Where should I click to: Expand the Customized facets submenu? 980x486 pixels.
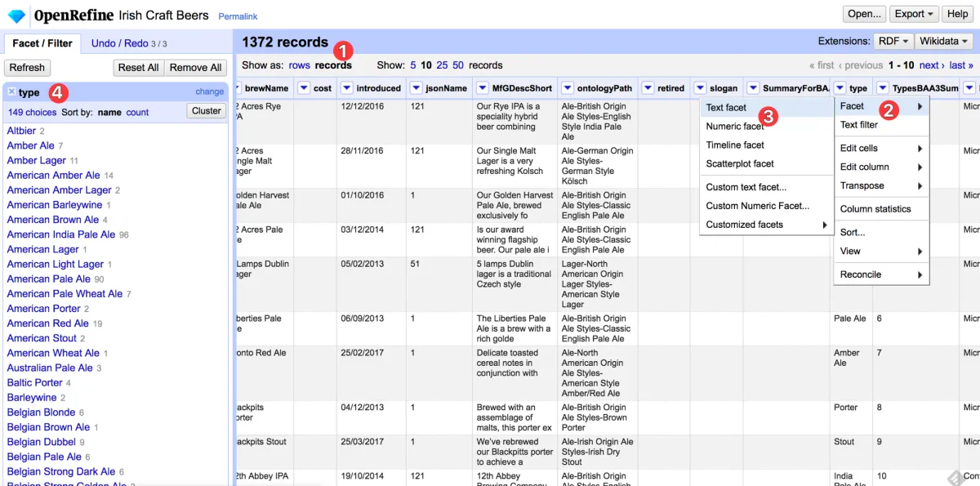[x=766, y=225]
